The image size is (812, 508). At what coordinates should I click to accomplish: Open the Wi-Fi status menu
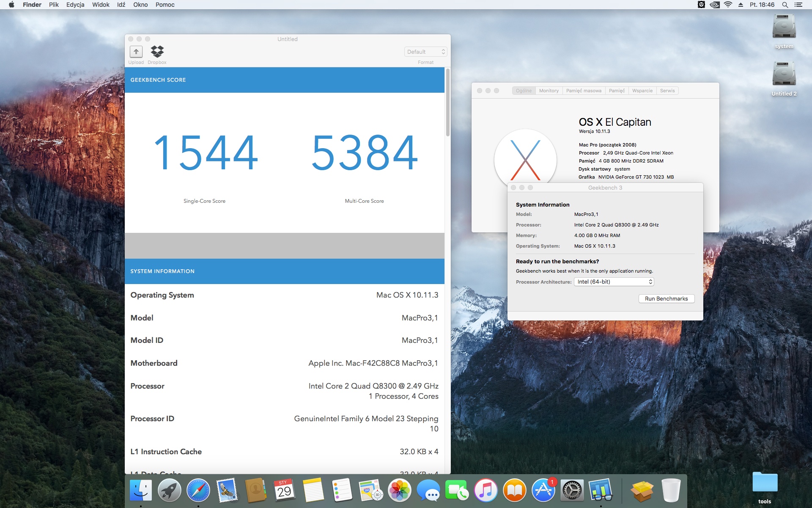pyautogui.click(x=728, y=5)
